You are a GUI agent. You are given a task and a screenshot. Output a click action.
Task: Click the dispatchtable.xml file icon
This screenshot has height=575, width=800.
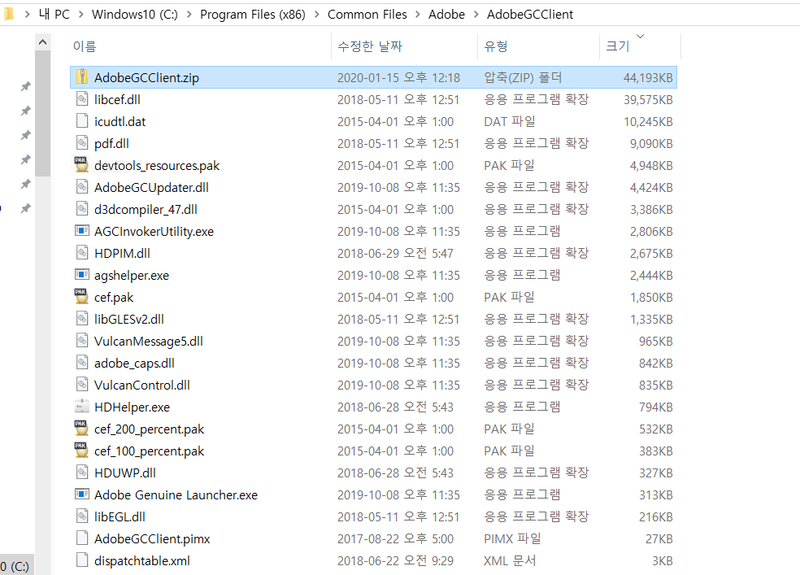tap(82, 560)
